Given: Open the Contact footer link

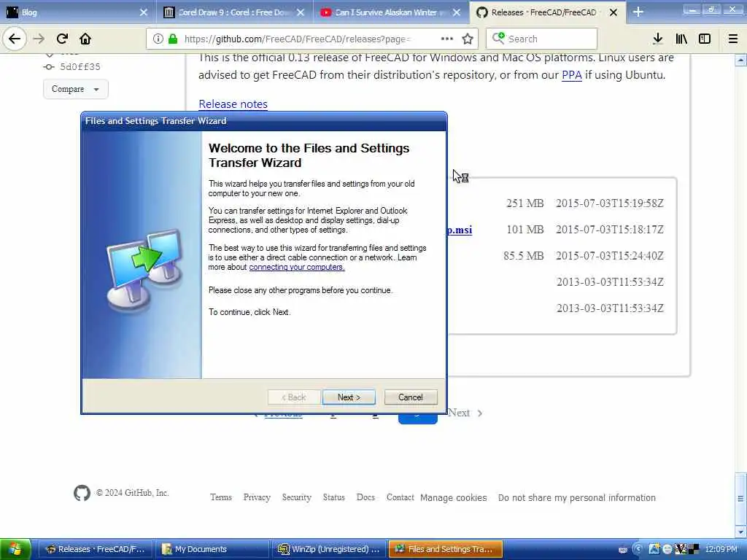Looking at the screenshot, I should (400, 497).
